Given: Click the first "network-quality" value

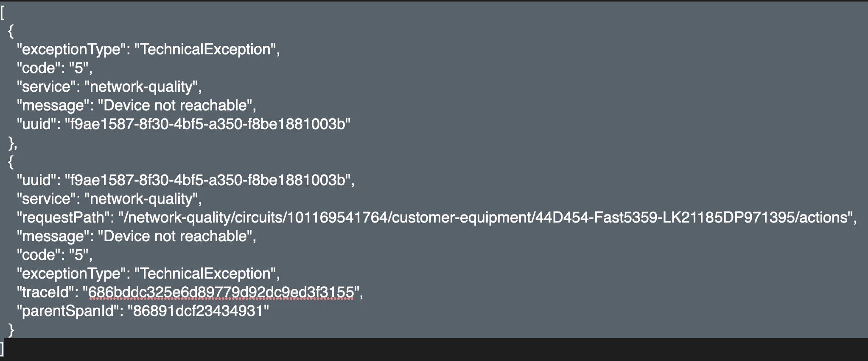Looking at the screenshot, I should click(x=141, y=87).
